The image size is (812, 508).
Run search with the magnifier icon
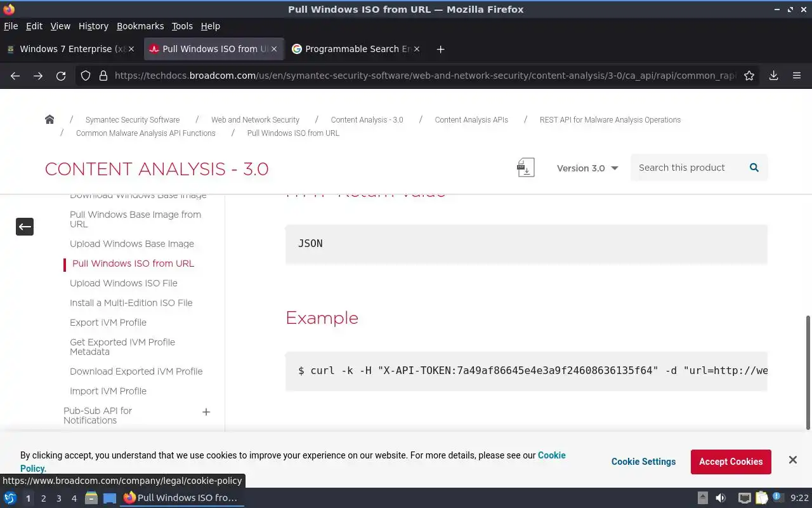pyautogui.click(x=754, y=168)
